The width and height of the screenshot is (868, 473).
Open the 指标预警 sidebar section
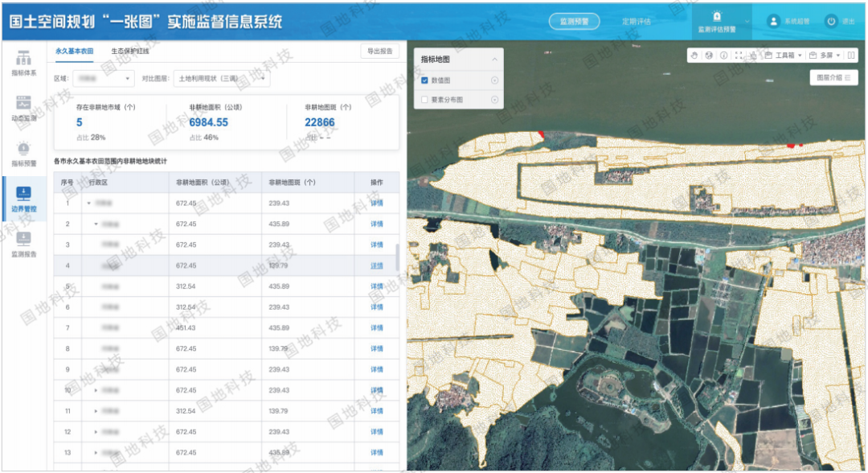24,154
